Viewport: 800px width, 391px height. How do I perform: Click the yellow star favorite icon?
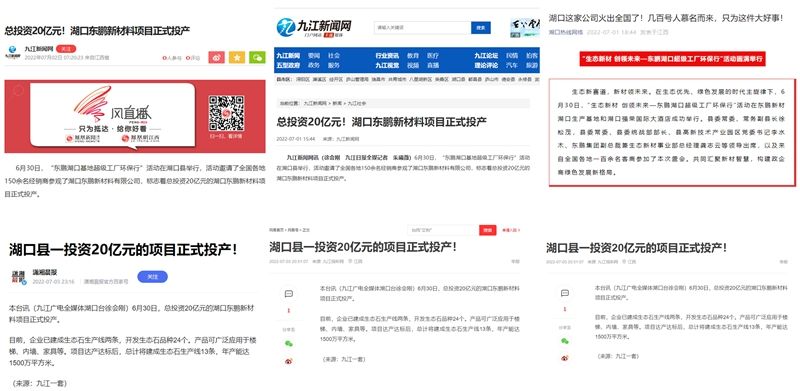pyautogui.click(x=237, y=57)
